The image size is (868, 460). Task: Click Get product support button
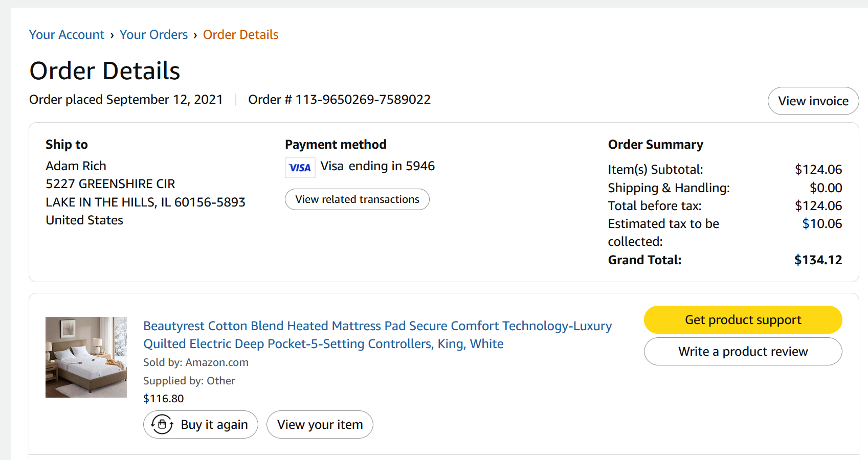[743, 319]
